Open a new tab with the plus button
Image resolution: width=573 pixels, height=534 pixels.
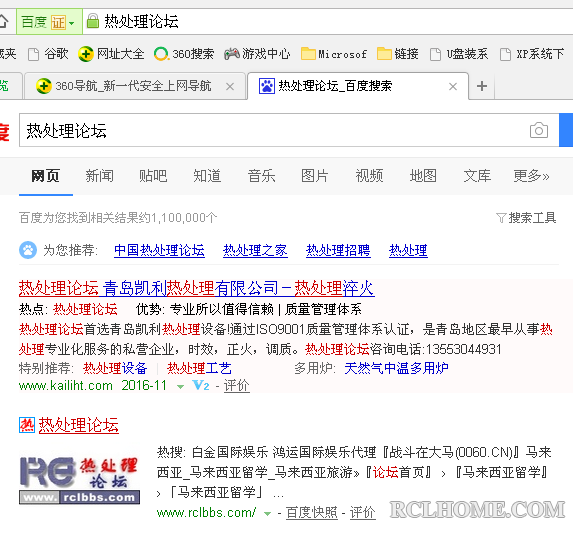(482, 86)
